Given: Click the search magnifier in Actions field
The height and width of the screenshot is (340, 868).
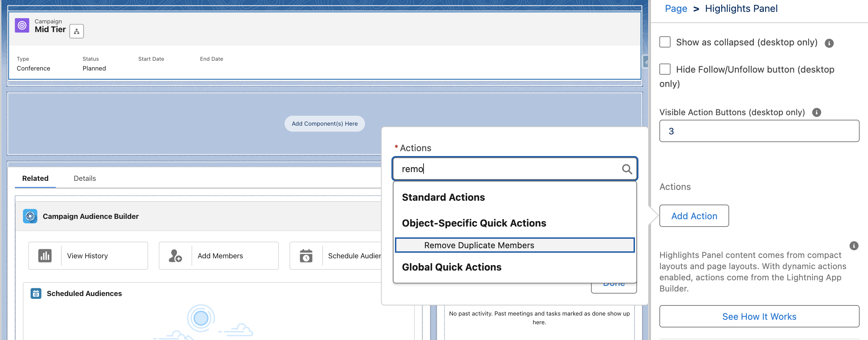Looking at the screenshot, I should click(627, 169).
